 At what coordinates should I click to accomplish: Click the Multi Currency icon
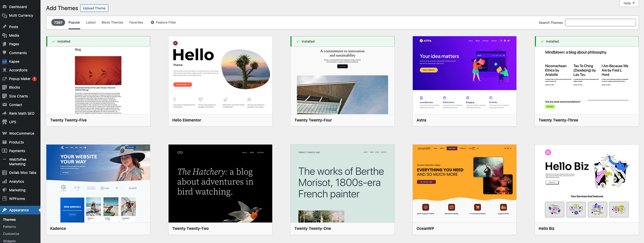(x=4, y=15)
